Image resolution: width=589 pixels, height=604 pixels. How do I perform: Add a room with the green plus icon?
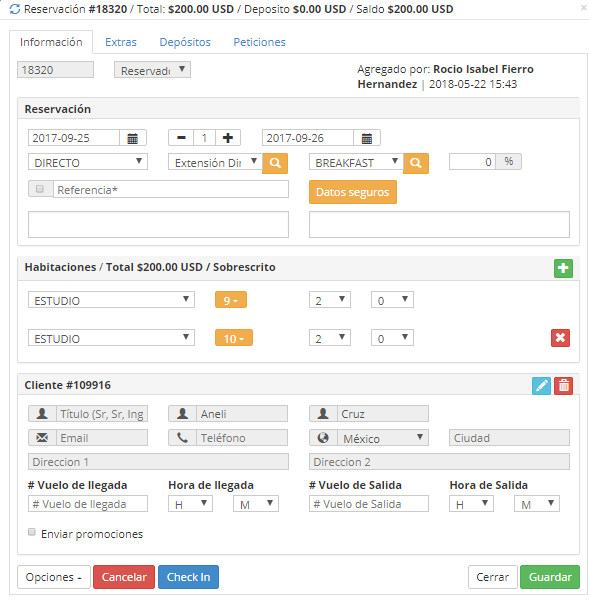tap(563, 268)
